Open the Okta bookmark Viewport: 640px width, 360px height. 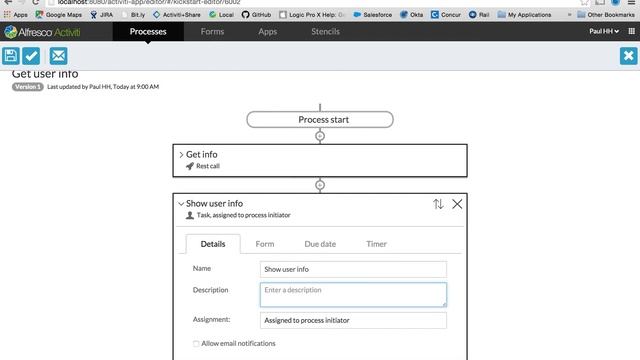coord(411,15)
